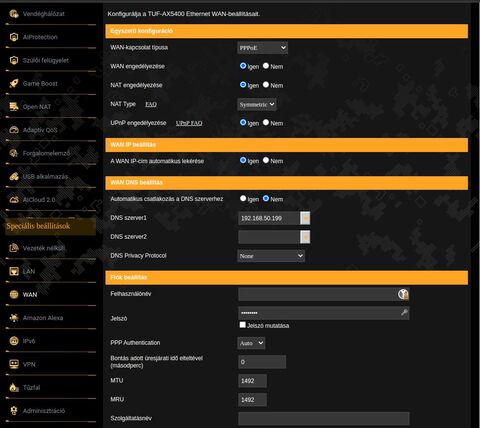Screen dimensions: 480x428
Task: Select the Amazon Alexa menu label
Action: click(43, 318)
